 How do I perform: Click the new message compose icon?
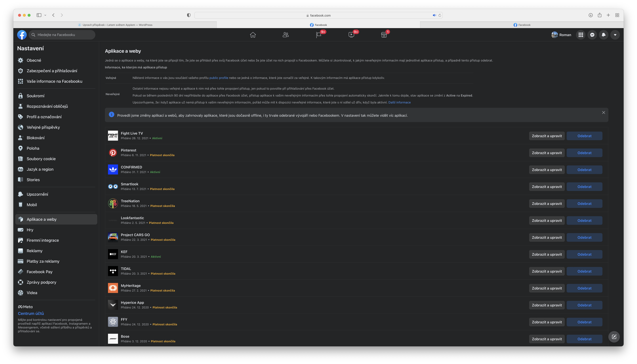point(614,337)
